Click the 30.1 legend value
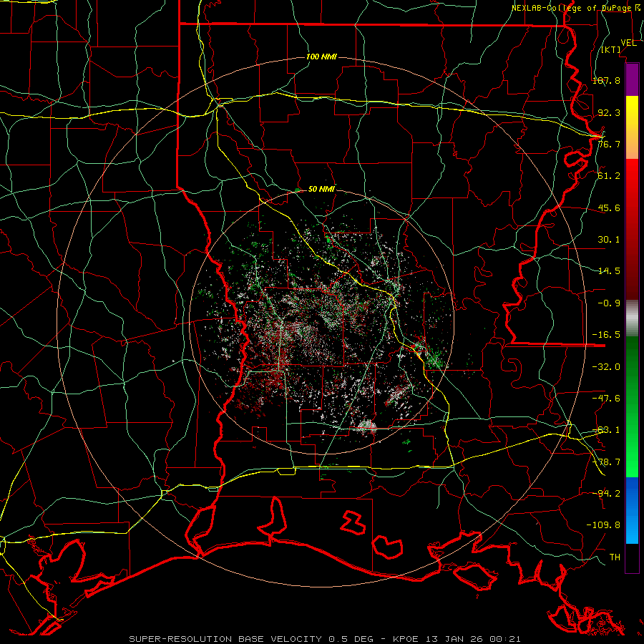The image size is (644, 644). [x=609, y=240]
